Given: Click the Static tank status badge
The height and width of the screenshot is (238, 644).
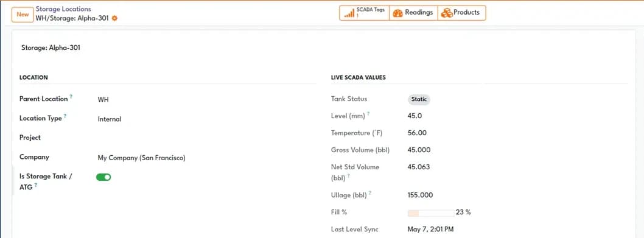Looking at the screenshot, I should tap(419, 99).
